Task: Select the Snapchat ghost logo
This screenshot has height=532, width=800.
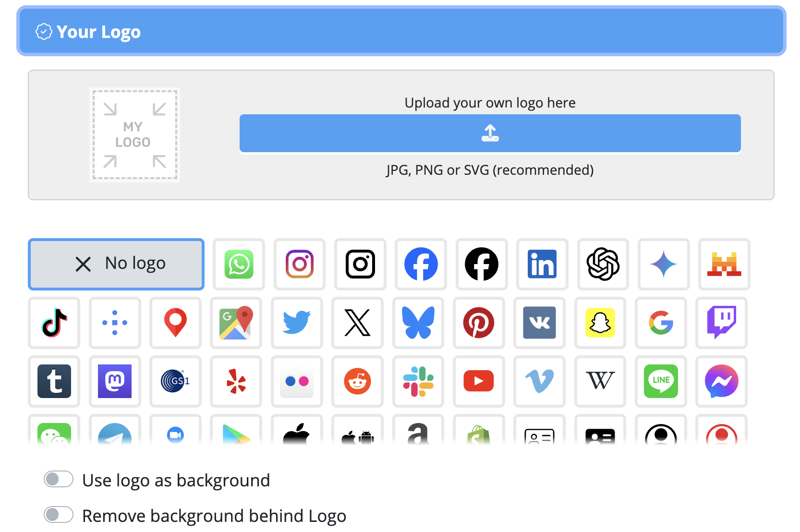Action: click(x=600, y=323)
